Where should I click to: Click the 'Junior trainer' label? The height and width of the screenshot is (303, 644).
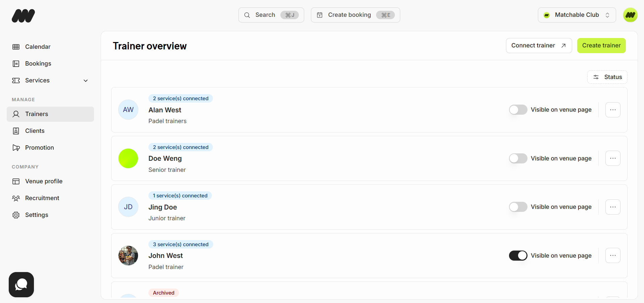pos(167,218)
